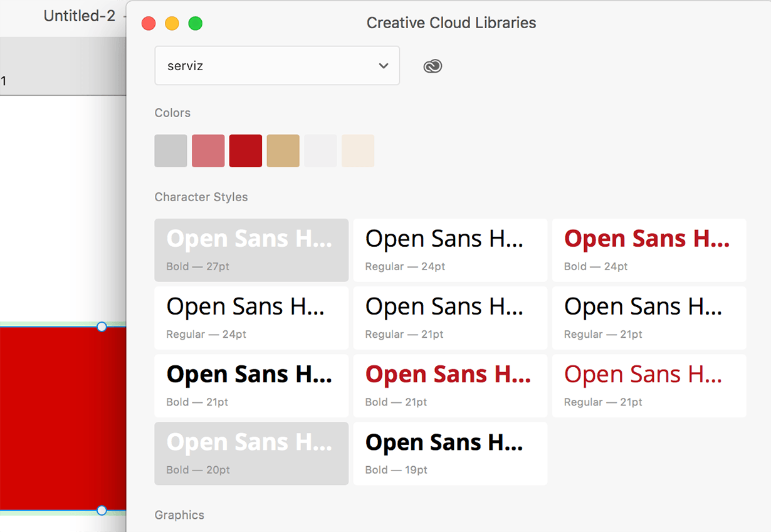The width and height of the screenshot is (771, 532).
Task: Minimize the Creative Cloud Libraries window
Action: 172,24
